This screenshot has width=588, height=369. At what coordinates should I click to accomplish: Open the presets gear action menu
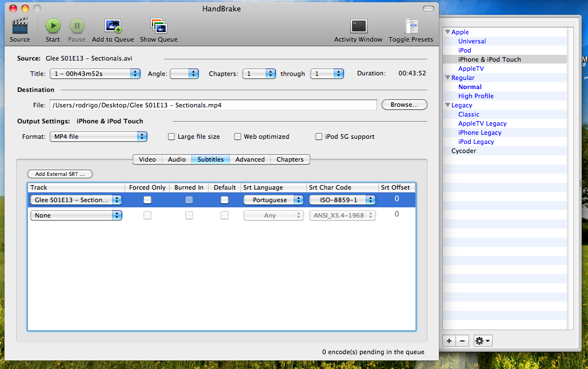[483, 341]
